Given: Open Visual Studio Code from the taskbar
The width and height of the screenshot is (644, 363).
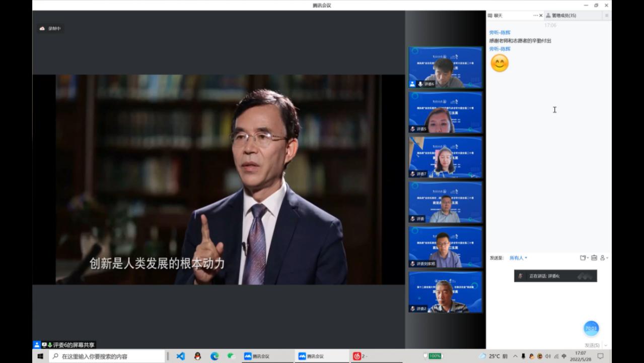Looking at the screenshot, I should click(180, 356).
